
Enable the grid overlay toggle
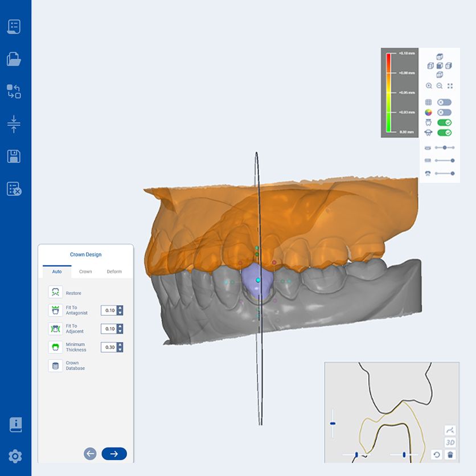pyautogui.click(x=444, y=102)
